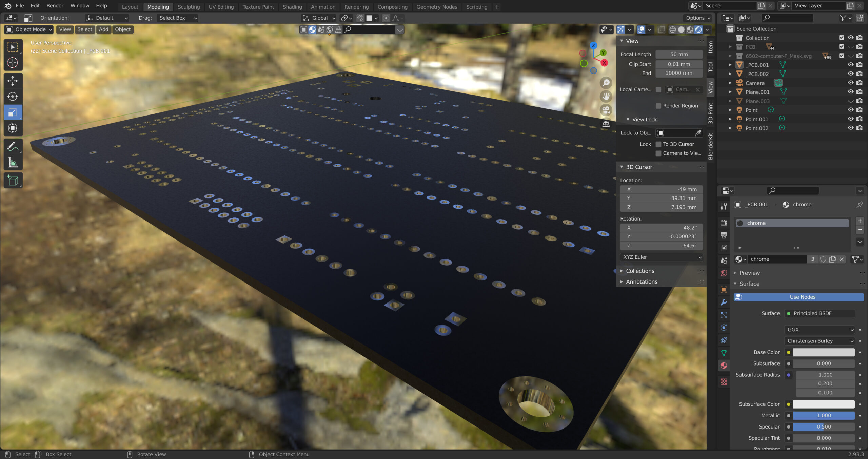Enable Render Region checkbox
868x459 pixels.
(658, 106)
